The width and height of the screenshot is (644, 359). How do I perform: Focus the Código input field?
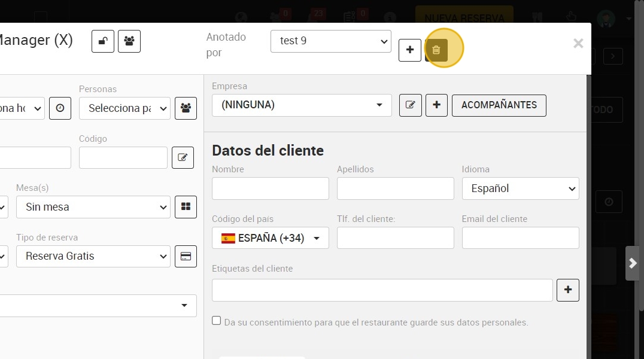tap(123, 157)
